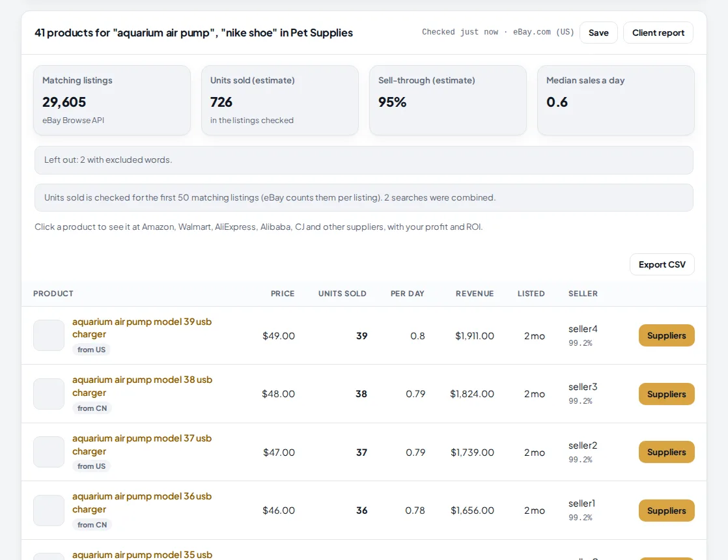
Task: Click revenue value $1,911.00
Action: click(x=475, y=336)
